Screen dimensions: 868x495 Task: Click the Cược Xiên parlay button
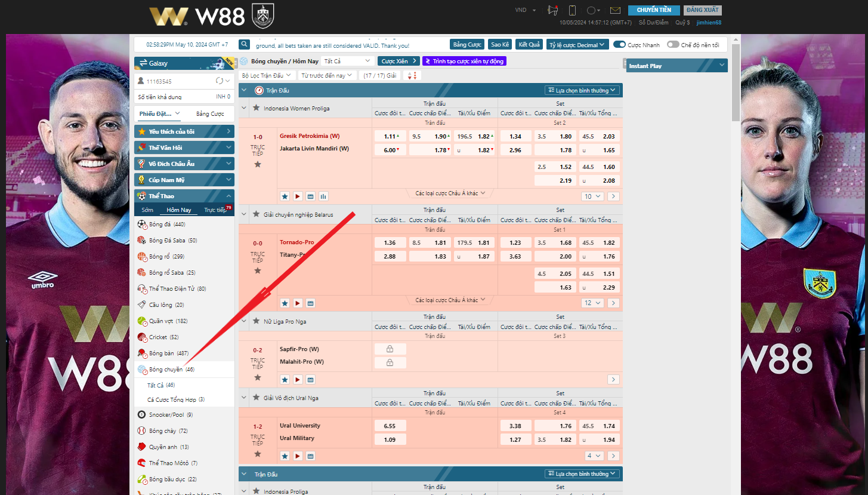point(399,61)
